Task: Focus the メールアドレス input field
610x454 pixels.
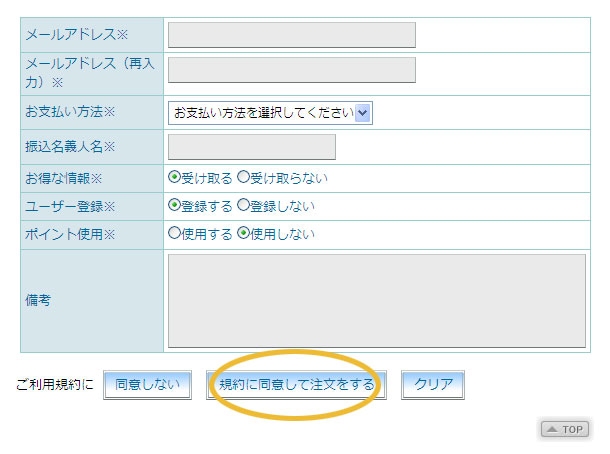Action: pyautogui.click(x=292, y=35)
